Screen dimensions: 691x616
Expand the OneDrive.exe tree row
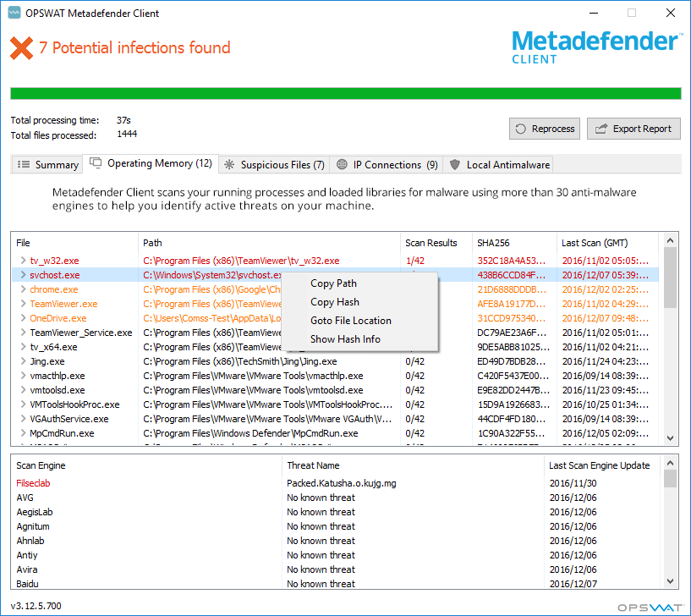pos(23,318)
